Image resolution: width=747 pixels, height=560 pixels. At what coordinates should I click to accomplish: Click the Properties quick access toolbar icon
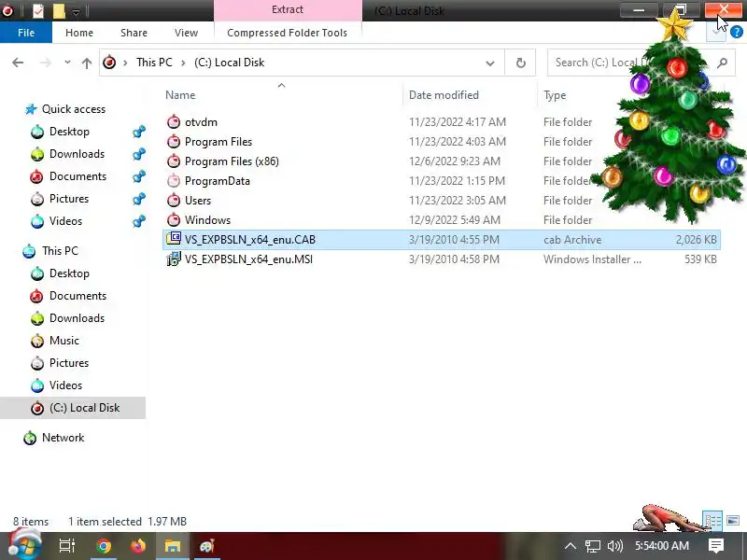[x=38, y=10]
